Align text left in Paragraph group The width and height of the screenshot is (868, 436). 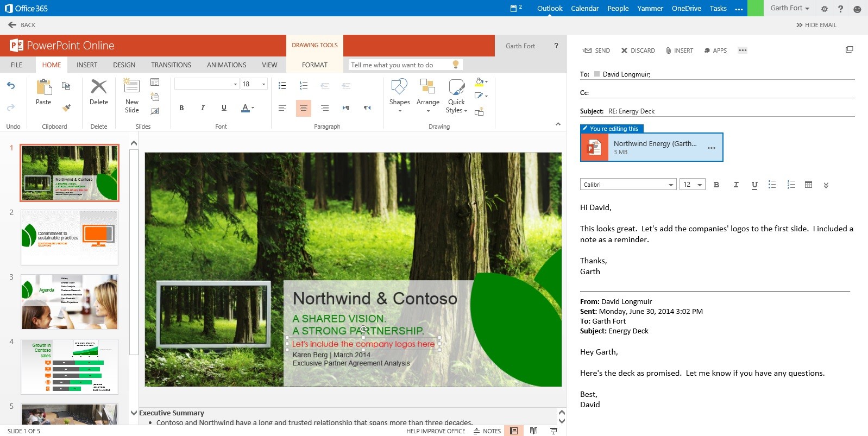point(282,108)
